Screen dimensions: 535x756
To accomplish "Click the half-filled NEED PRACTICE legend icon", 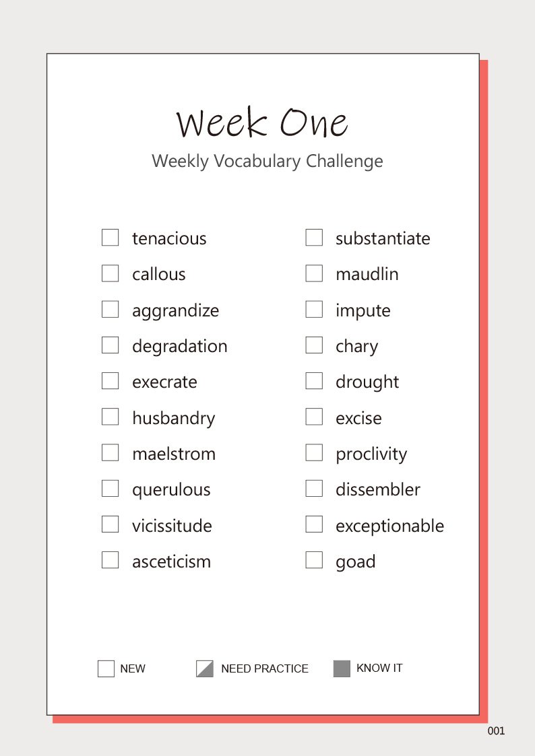I will pos(205,668).
